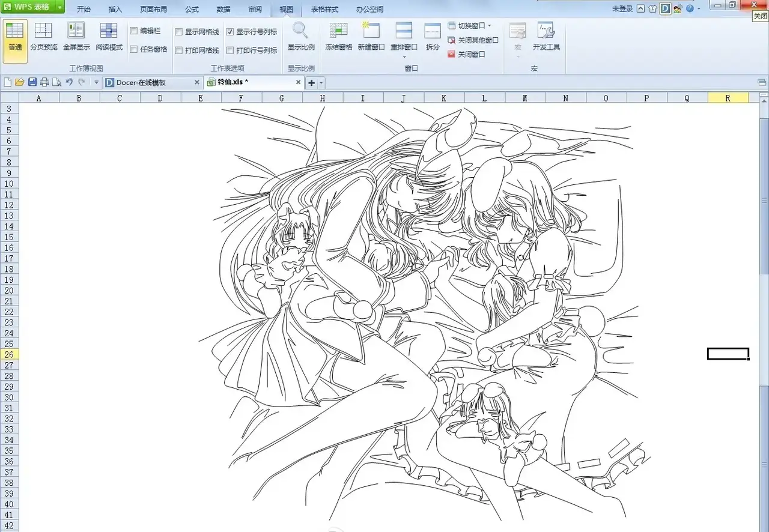Screen dimensions: 769x532
Task: Enter 全屏显示 full screen view
Action: point(76,36)
